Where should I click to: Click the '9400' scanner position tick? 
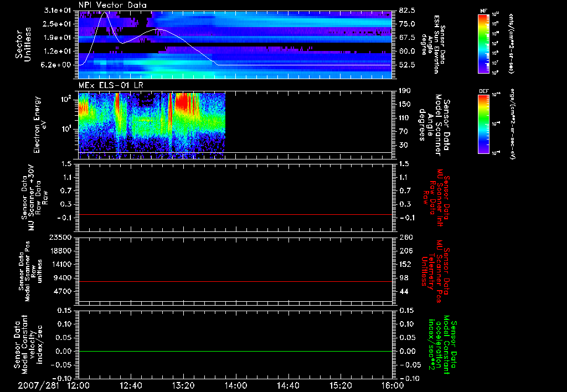coord(63,278)
